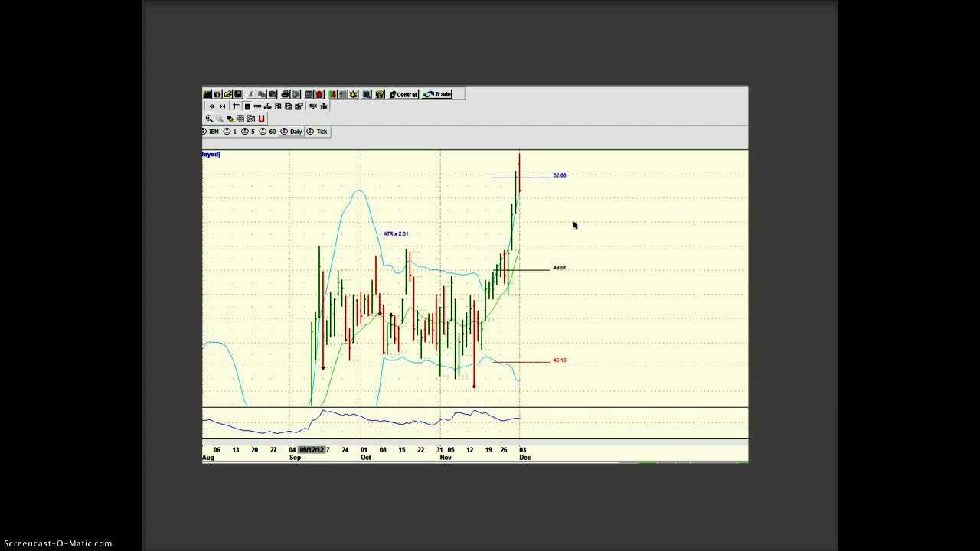Print the chart with the printer icon
Viewport: 980px width, 551px height.
pyautogui.click(x=286, y=94)
